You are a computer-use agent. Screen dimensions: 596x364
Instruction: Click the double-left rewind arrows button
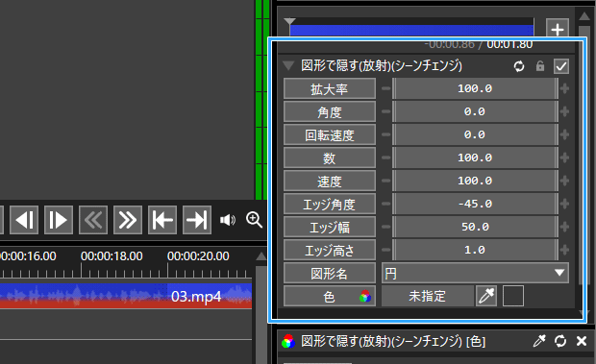93,220
